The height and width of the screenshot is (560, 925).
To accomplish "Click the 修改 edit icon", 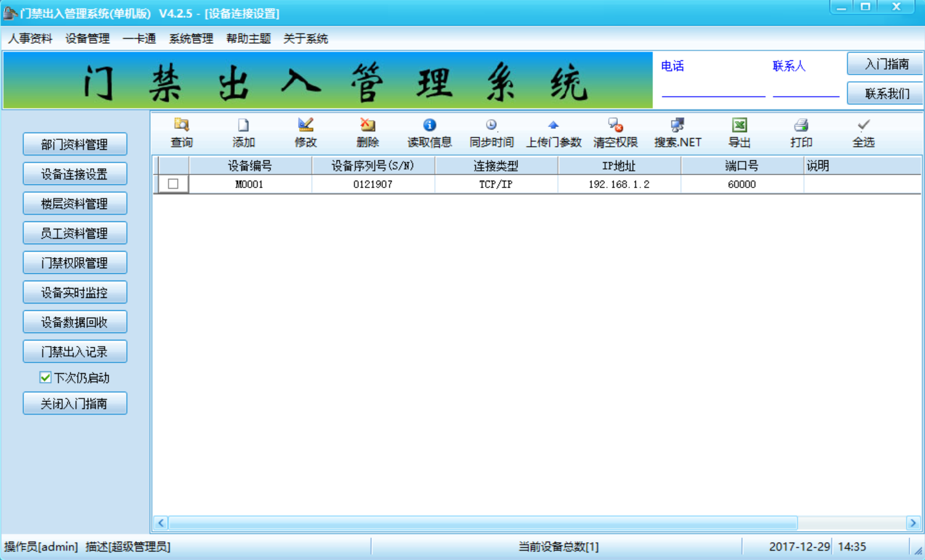I will pos(305,125).
